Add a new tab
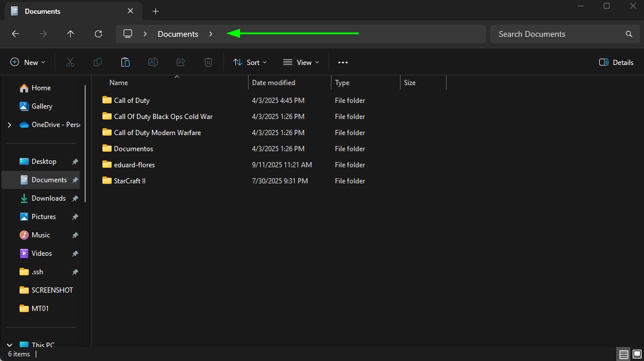Viewport: 644px width, 361px height. coord(155,11)
